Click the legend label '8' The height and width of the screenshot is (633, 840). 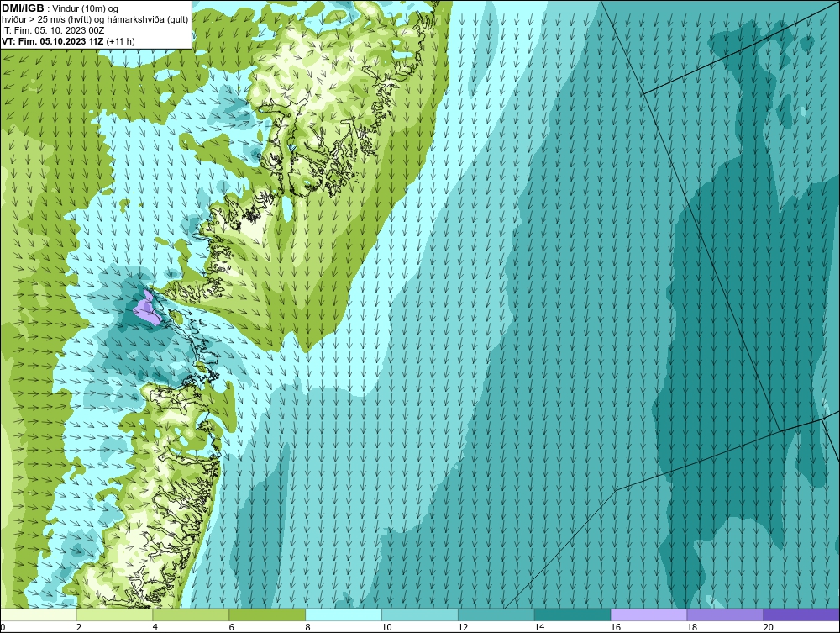pos(308,627)
